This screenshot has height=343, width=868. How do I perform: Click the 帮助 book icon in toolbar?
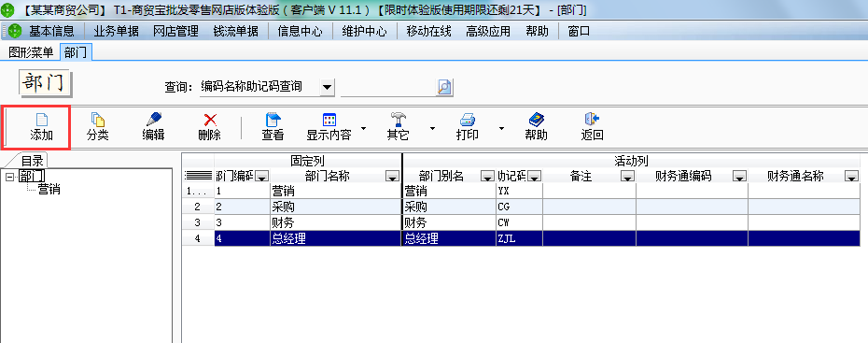pyautogui.click(x=537, y=120)
